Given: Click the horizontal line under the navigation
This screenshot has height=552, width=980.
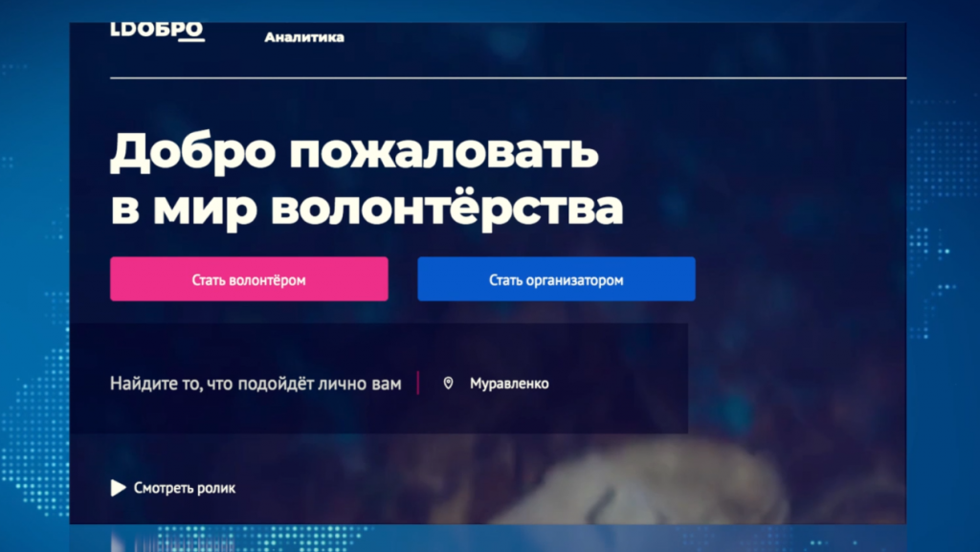Looking at the screenshot, I should tap(508, 78).
